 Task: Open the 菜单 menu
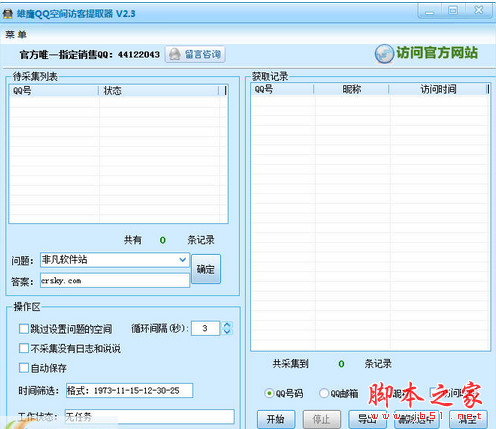coord(16,35)
